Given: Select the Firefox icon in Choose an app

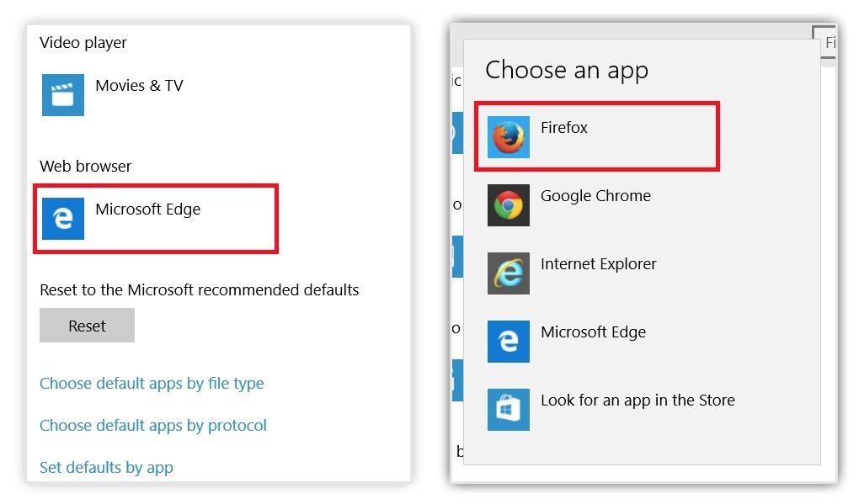Looking at the screenshot, I should 509,137.
